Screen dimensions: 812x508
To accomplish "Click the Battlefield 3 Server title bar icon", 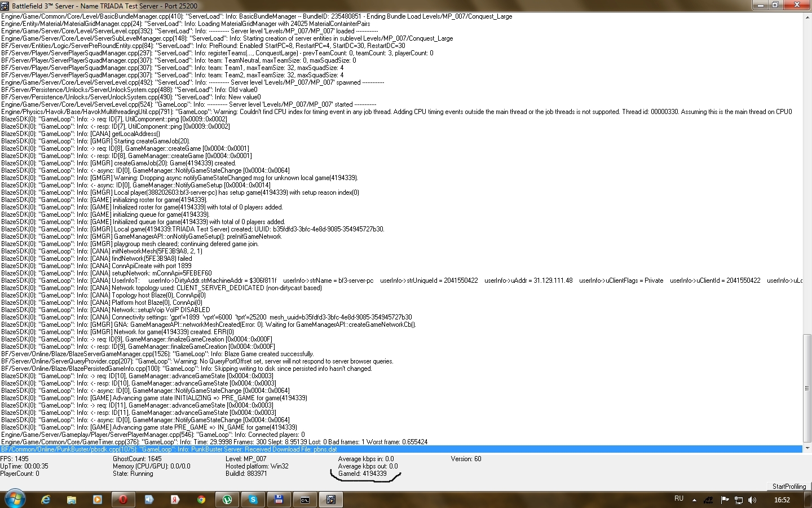I will tap(5, 6).
